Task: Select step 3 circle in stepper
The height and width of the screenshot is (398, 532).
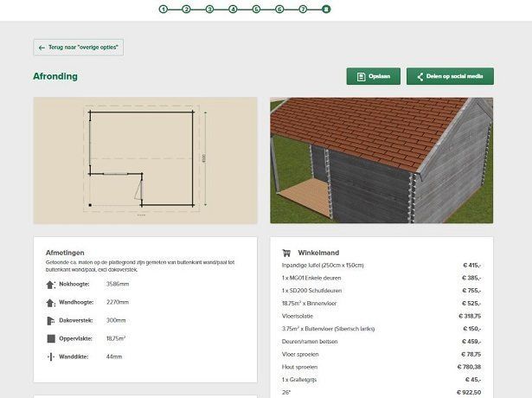Action: (x=209, y=9)
